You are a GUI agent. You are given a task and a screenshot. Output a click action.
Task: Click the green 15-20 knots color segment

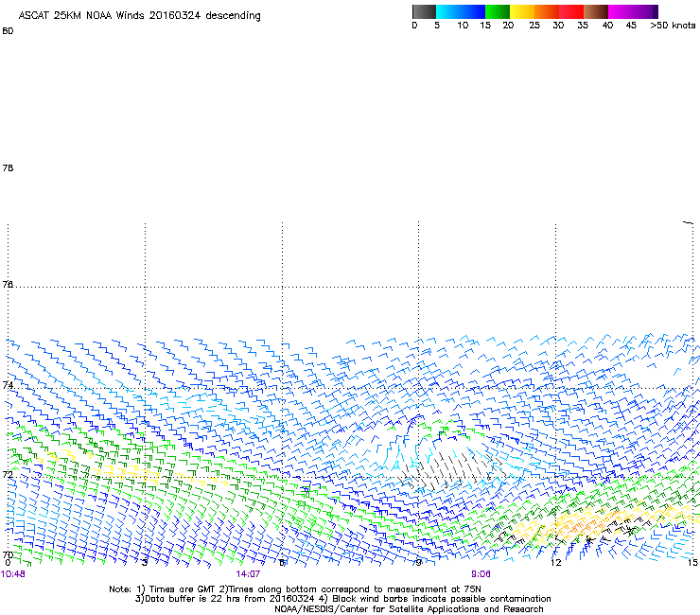click(x=498, y=11)
